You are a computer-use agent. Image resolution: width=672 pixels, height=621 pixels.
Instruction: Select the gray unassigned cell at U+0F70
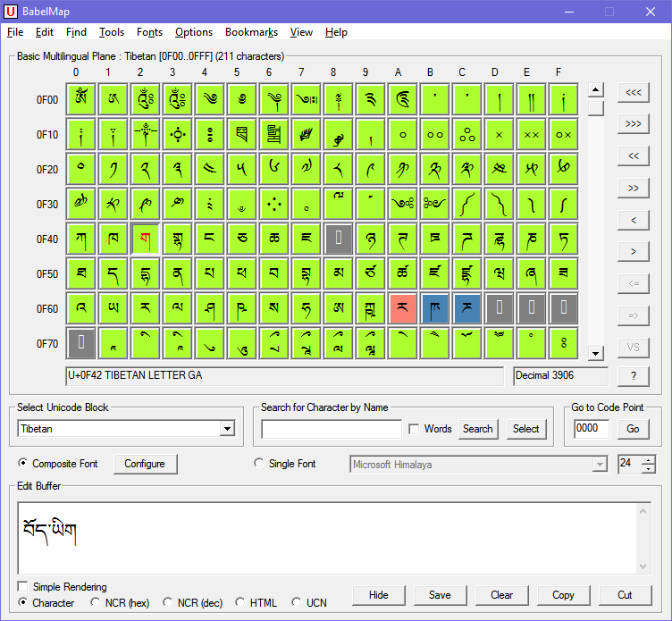pos(81,343)
